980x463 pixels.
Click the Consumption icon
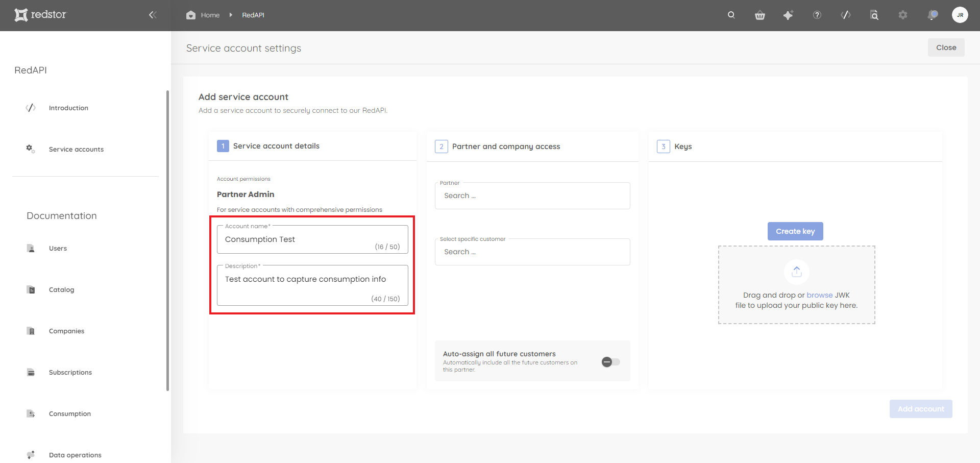coord(31,413)
